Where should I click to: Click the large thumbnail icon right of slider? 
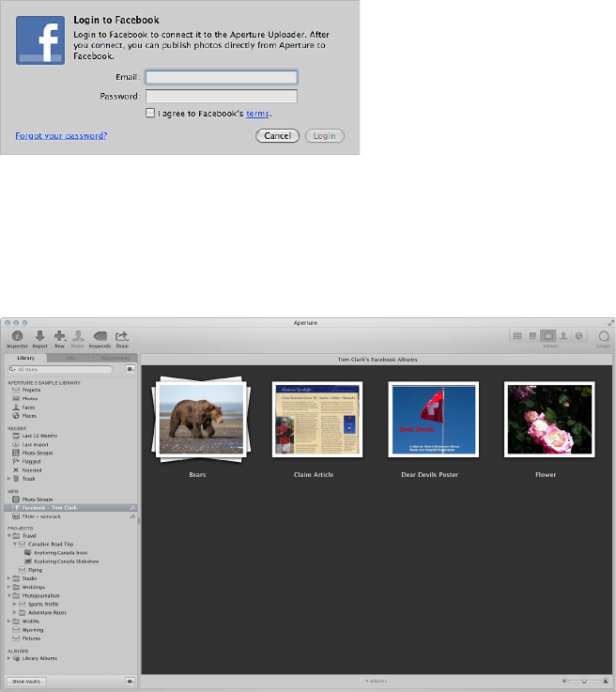coord(606,681)
